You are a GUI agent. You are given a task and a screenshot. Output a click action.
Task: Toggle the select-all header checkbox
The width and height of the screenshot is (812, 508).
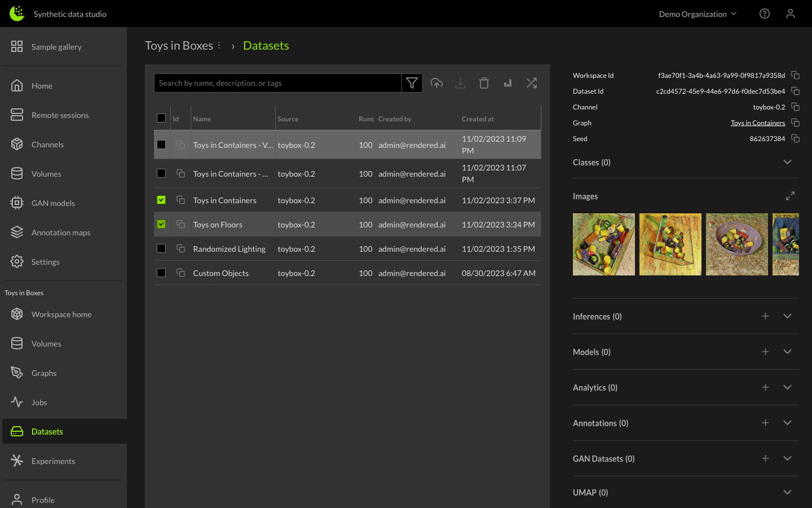pyautogui.click(x=161, y=118)
